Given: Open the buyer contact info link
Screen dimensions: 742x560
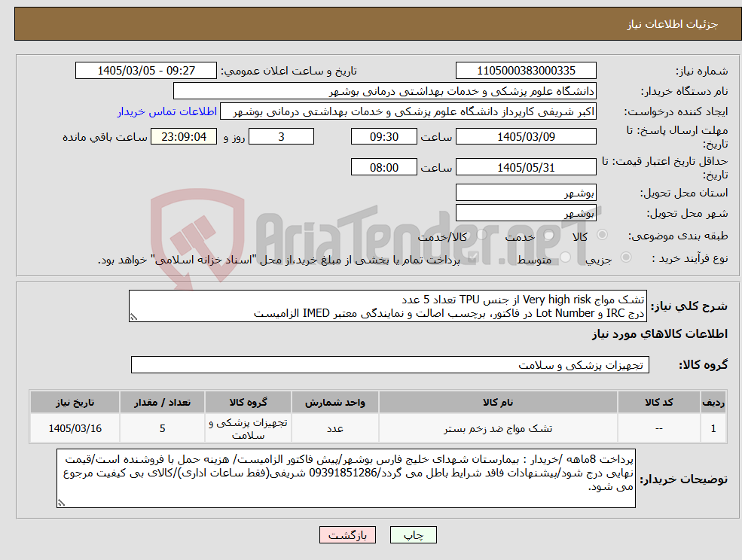Looking at the screenshot, I should pos(167,111).
